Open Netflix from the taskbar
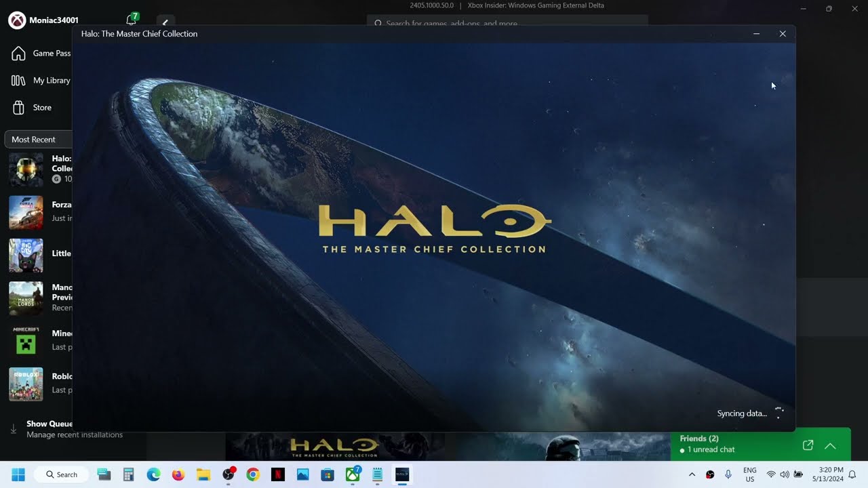The height and width of the screenshot is (488, 868). click(x=278, y=474)
